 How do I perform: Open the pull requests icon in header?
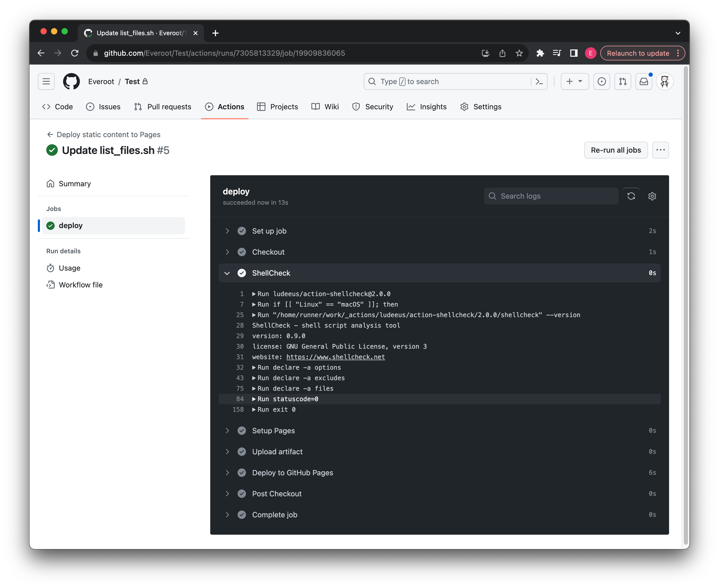[x=623, y=81]
